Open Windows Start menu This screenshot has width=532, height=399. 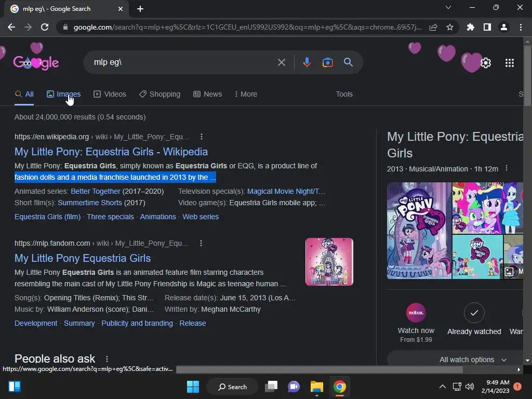[193, 387]
